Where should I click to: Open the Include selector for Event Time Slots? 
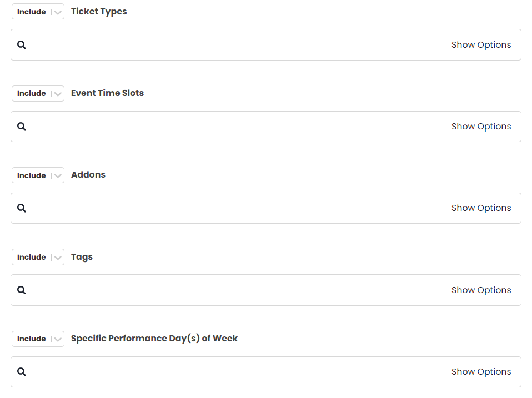(x=38, y=93)
